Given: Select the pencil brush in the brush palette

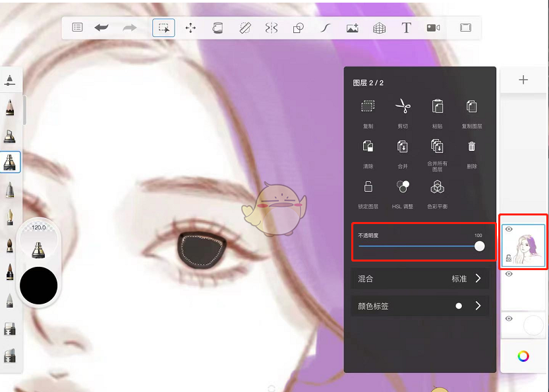Looking at the screenshot, I should click(10, 107).
